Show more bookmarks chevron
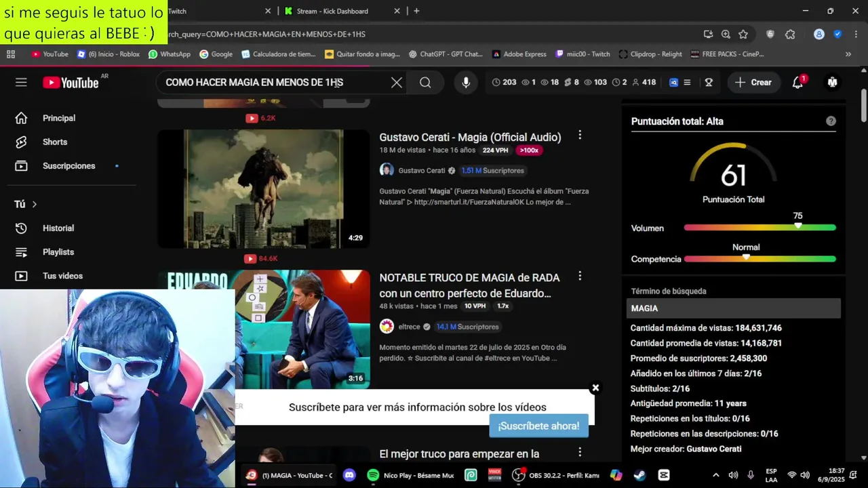This screenshot has height=488, width=868. [x=848, y=54]
